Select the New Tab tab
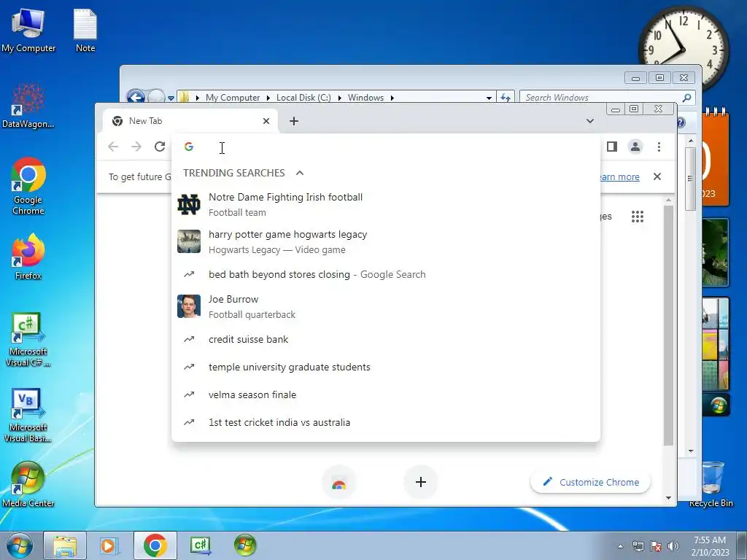This screenshot has width=747, height=560. (190, 121)
